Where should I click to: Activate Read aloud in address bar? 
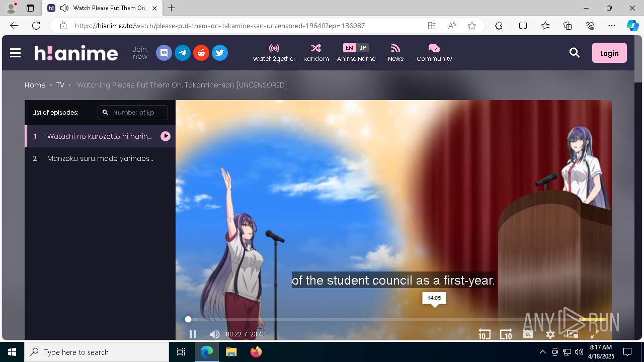point(452,26)
